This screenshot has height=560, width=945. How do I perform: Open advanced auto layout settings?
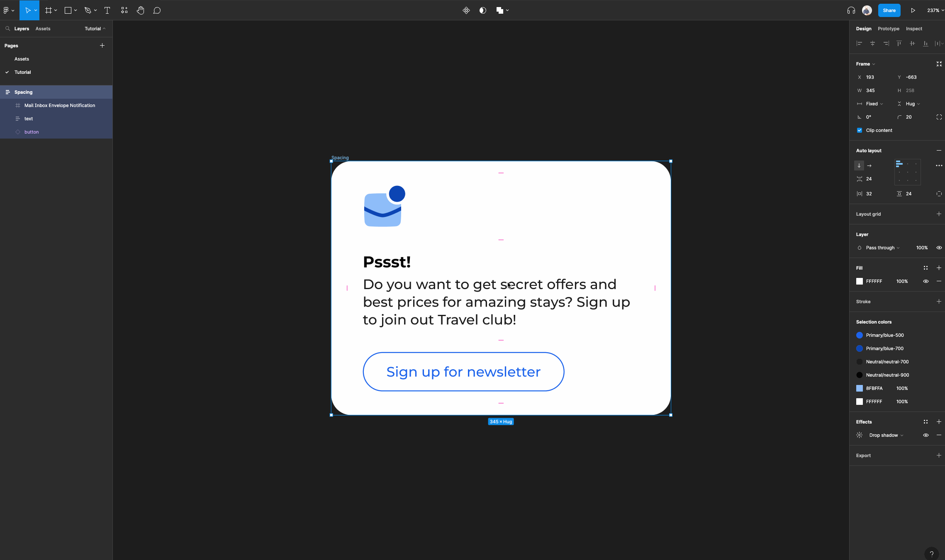click(x=939, y=166)
